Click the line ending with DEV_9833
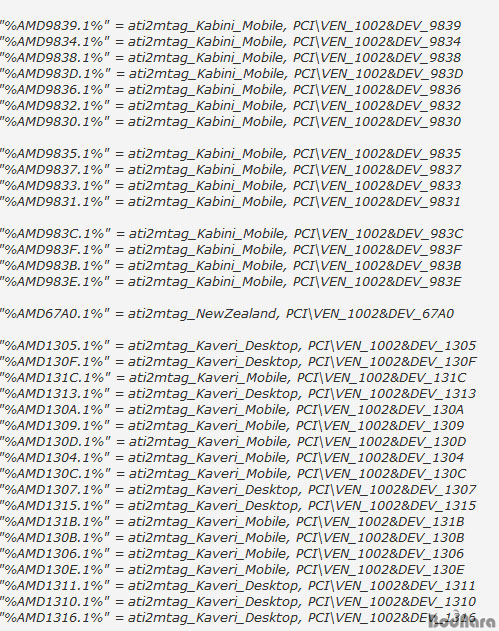Screen dimensions: 499x631 (x=230, y=186)
